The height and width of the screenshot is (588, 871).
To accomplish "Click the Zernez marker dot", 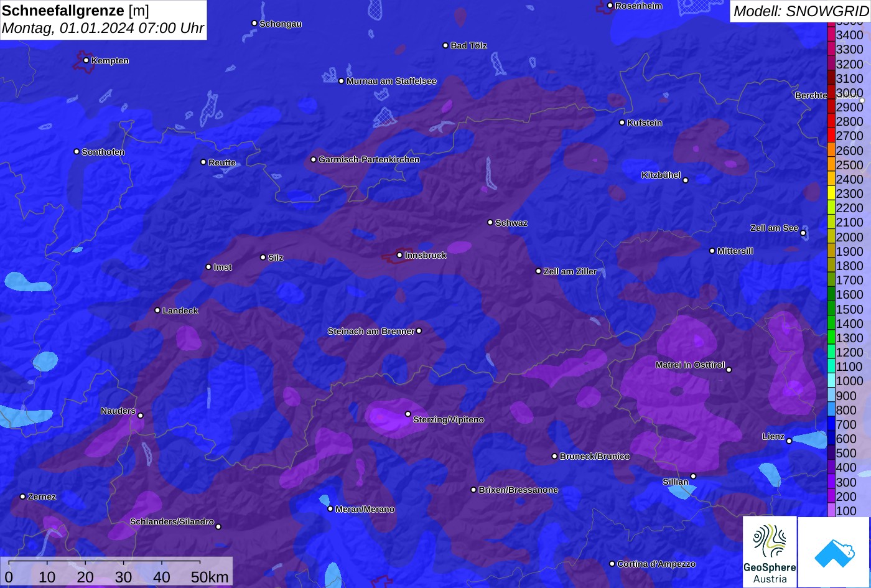I will [x=22, y=497].
